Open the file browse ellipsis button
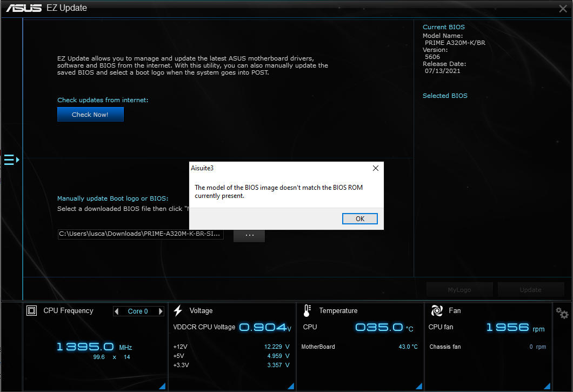 pos(249,235)
